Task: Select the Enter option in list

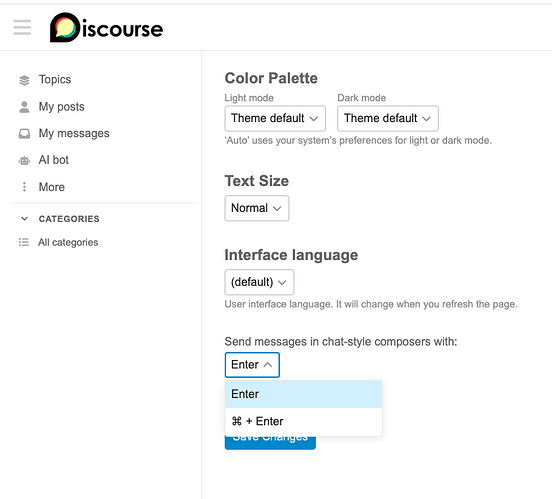Action: click(303, 394)
